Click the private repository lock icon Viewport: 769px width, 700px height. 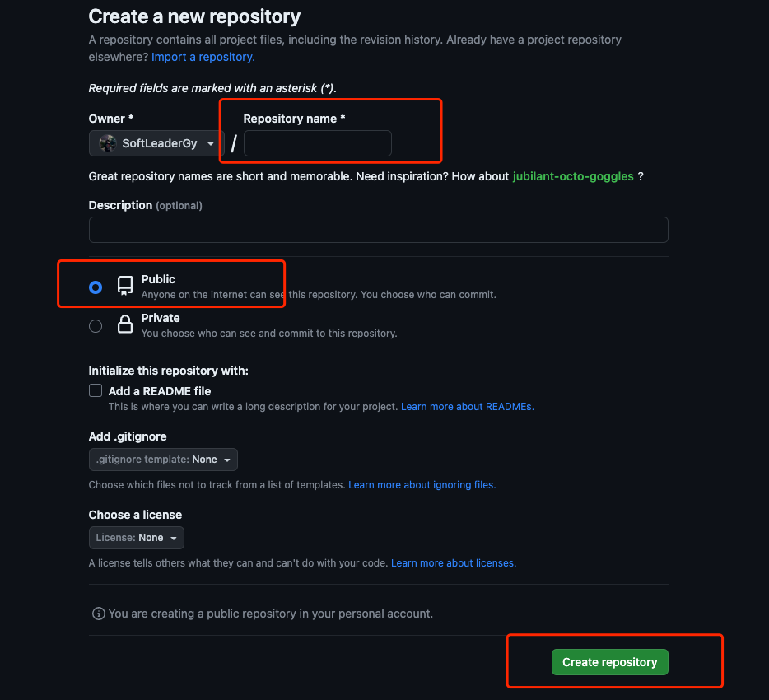[125, 325]
